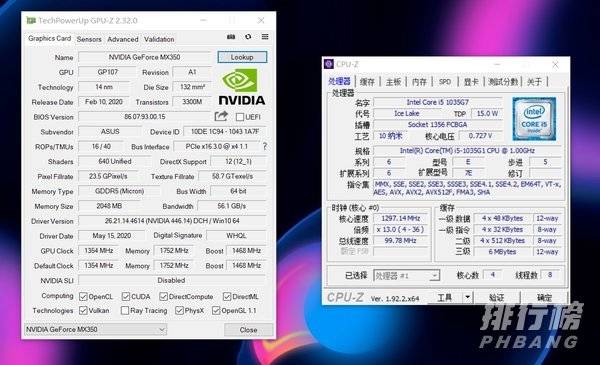The width and height of the screenshot is (600, 365).
Task: Click the Subvendor value ASUS
Action: click(110, 131)
